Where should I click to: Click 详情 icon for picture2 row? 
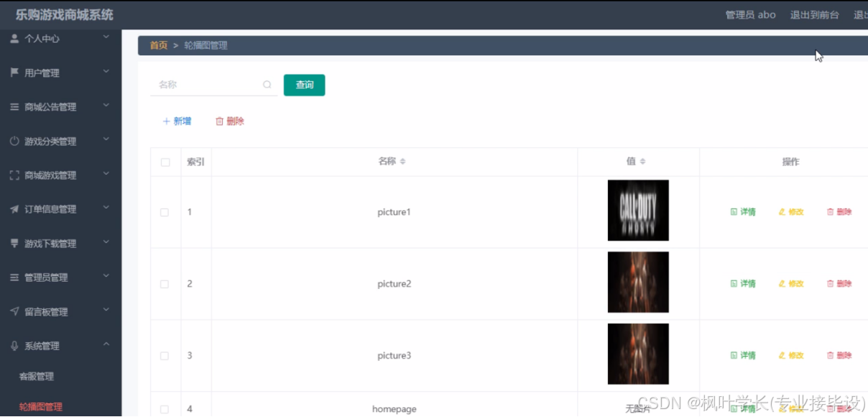(734, 284)
